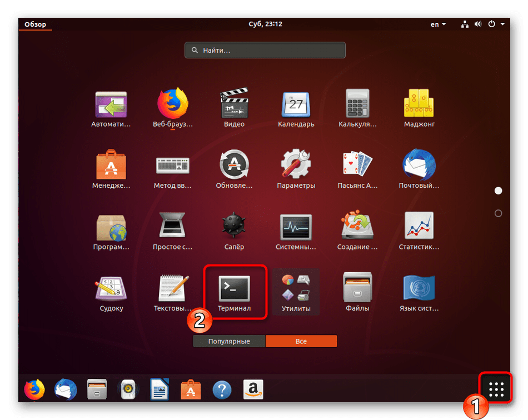Click the Найти search field
528x420 pixels.
[x=265, y=50]
